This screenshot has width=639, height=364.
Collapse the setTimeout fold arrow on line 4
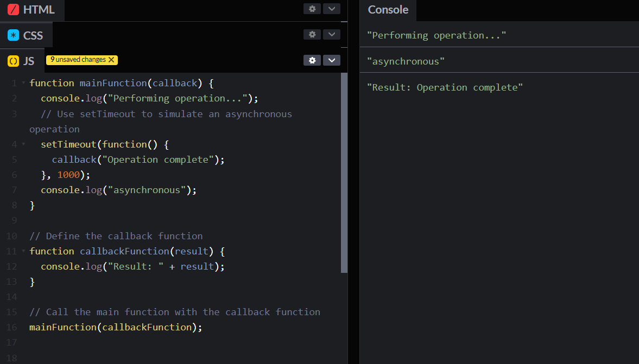23,144
